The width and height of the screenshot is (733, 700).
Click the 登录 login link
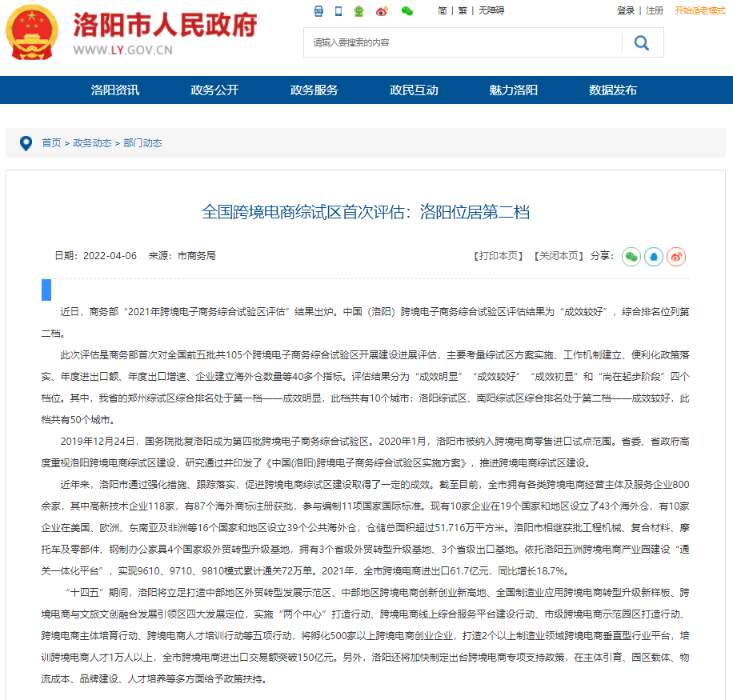[626, 10]
